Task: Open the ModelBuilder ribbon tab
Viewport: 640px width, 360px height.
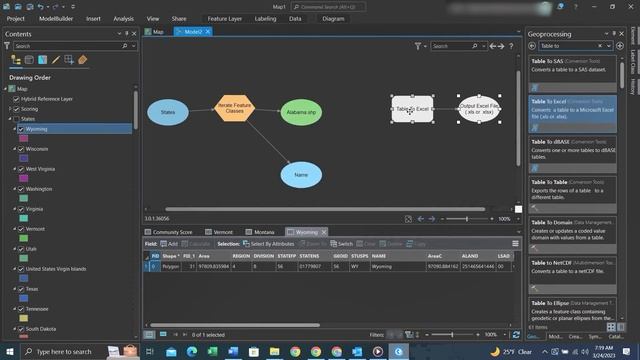Action: [x=56, y=19]
